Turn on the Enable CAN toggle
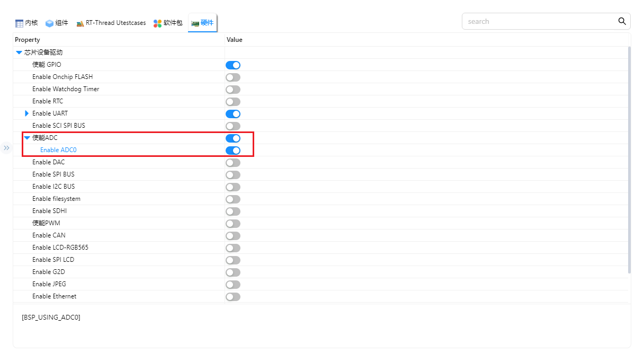 tap(233, 236)
